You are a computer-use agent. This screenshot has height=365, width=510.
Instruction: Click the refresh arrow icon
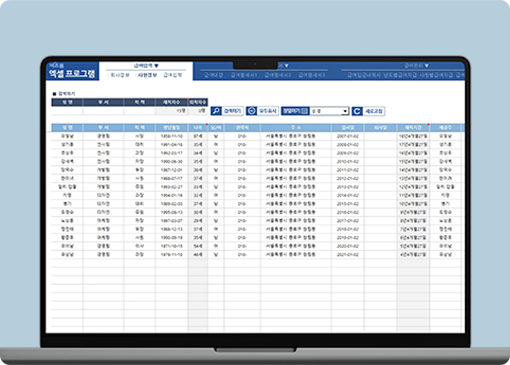pyautogui.click(x=357, y=111)
